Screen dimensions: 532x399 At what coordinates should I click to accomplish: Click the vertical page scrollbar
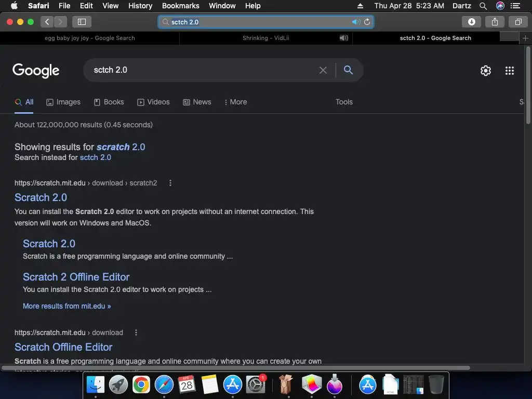point(528,86)
